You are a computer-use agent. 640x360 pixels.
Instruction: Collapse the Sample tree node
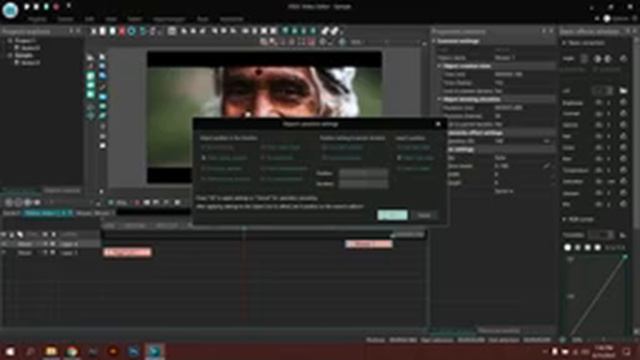(x=10, y=55)
